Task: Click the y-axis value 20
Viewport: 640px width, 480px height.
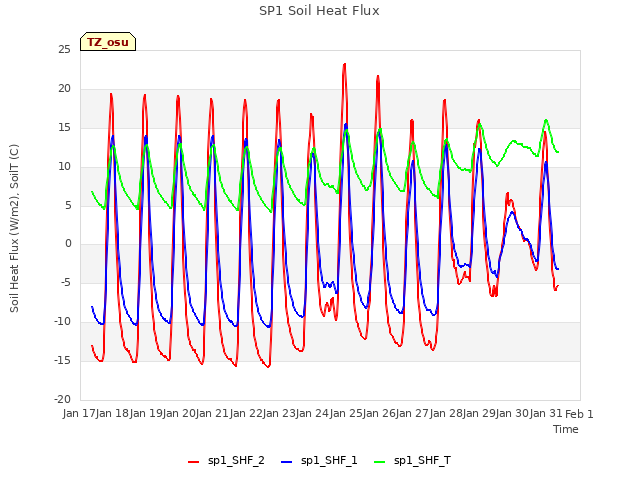Action: pos(64,89)
